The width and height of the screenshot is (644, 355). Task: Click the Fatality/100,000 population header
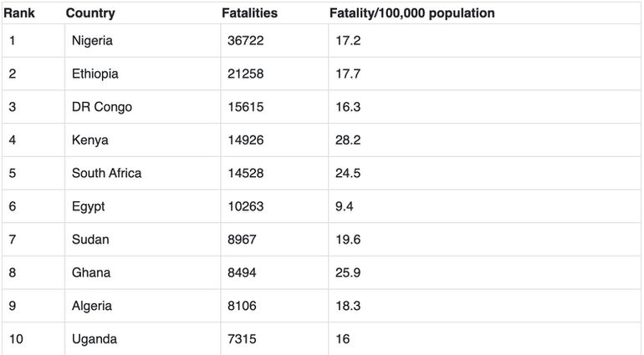tap(411, 13)
